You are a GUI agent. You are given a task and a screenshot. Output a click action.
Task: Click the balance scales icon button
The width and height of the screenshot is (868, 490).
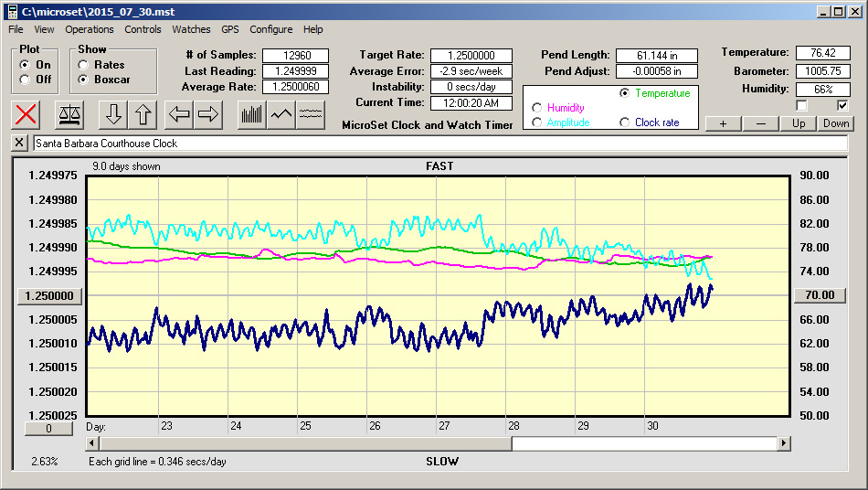pos(69,115)
